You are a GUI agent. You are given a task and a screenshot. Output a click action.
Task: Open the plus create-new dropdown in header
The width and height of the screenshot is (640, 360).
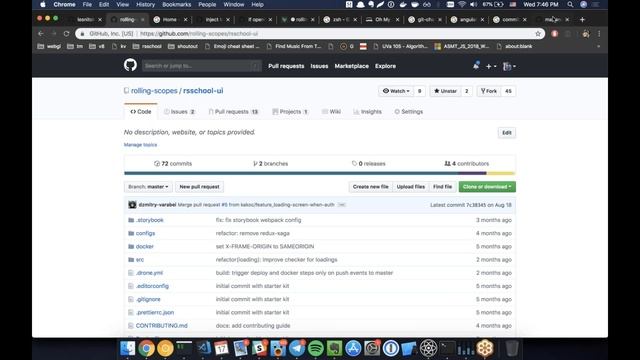(491, 66)
